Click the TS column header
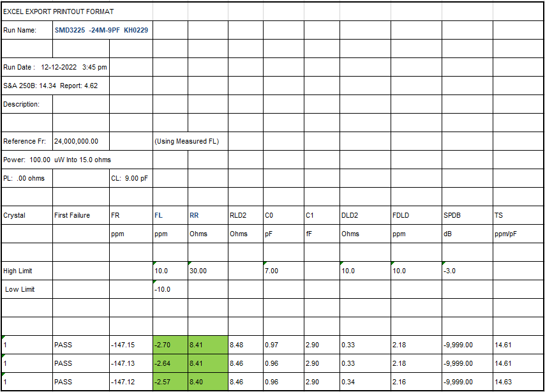Screen dimensions: 545x392 pyautogui.click(x=499, y=215)
